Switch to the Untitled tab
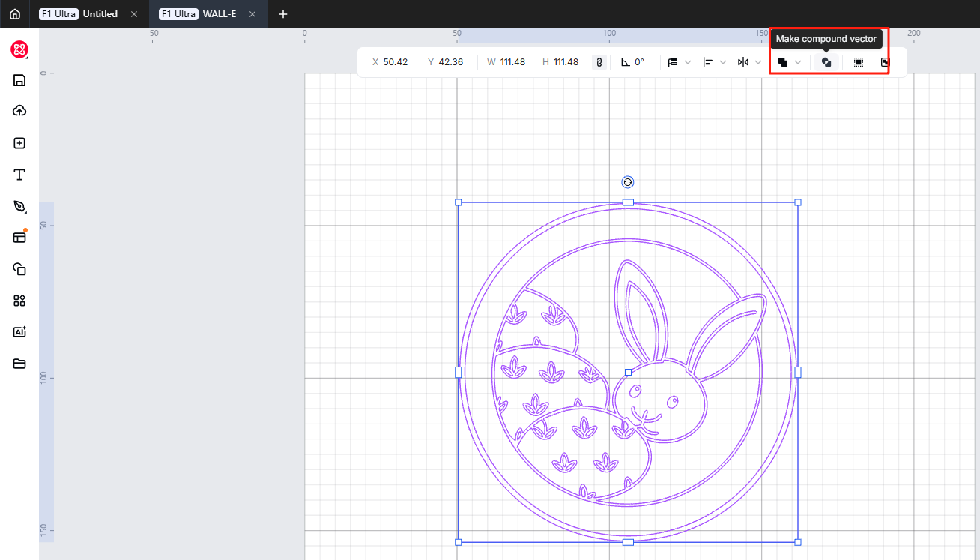 [99, 14]
